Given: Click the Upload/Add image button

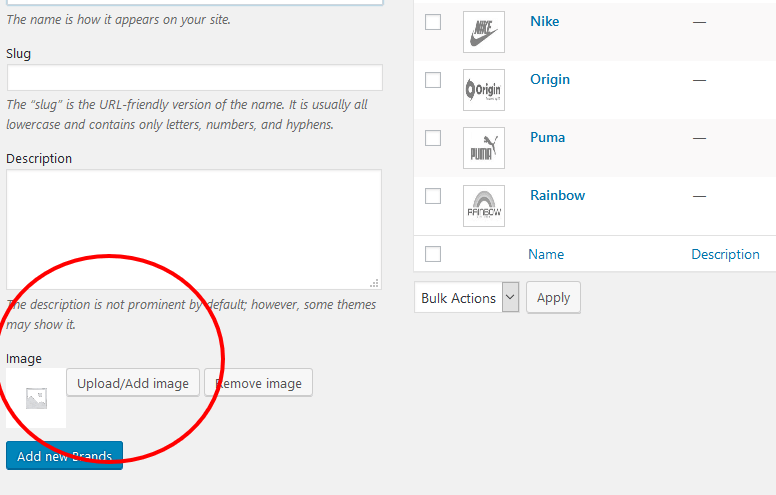Looking at the screenshot, I should [133, 383].
